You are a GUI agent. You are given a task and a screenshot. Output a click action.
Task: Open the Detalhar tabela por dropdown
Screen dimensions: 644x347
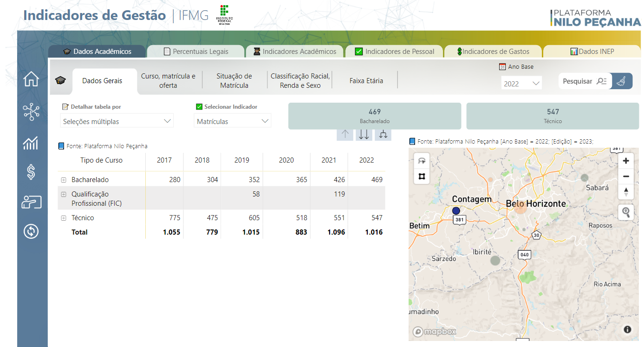117,121
